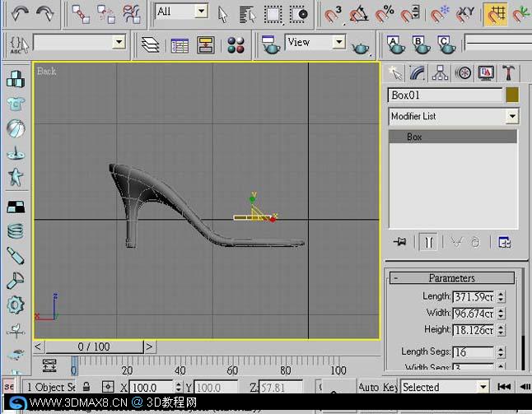
Task: Click the left sidebar shirt icon
Action: (16, 104)
